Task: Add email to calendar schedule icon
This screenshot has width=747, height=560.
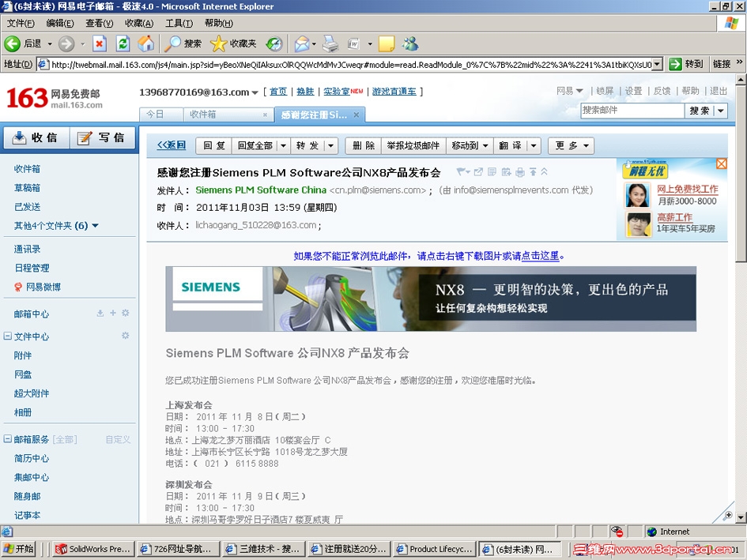Action: (x=507, y=171)
